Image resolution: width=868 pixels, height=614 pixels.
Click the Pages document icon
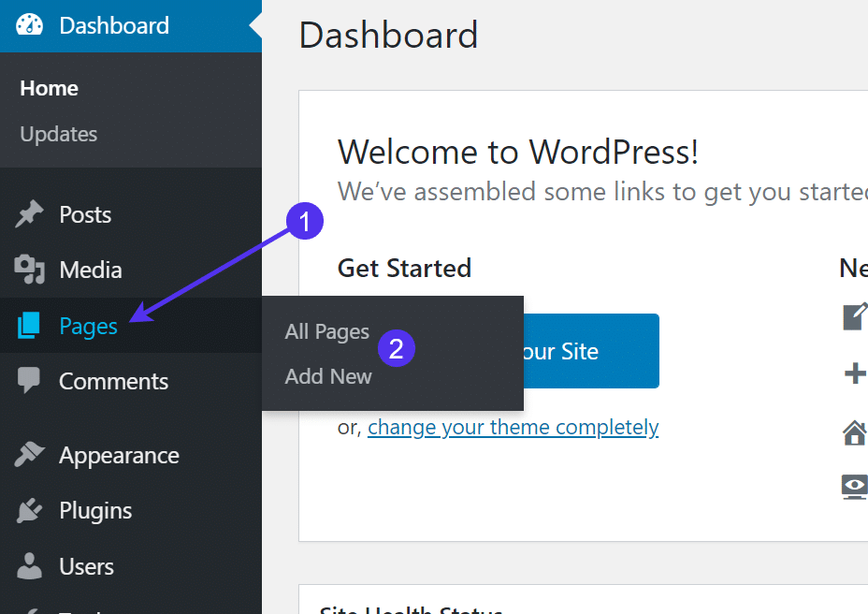point(28,326)
